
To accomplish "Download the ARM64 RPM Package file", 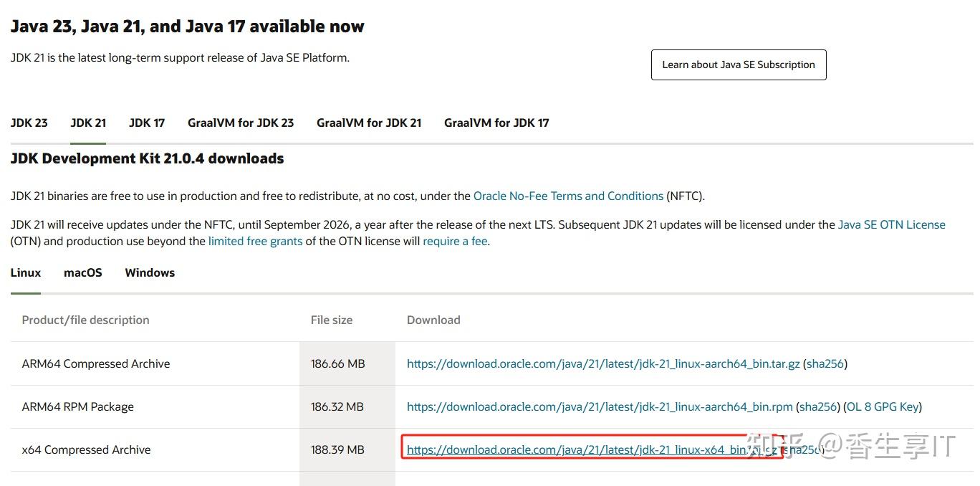I will [600, 406].
